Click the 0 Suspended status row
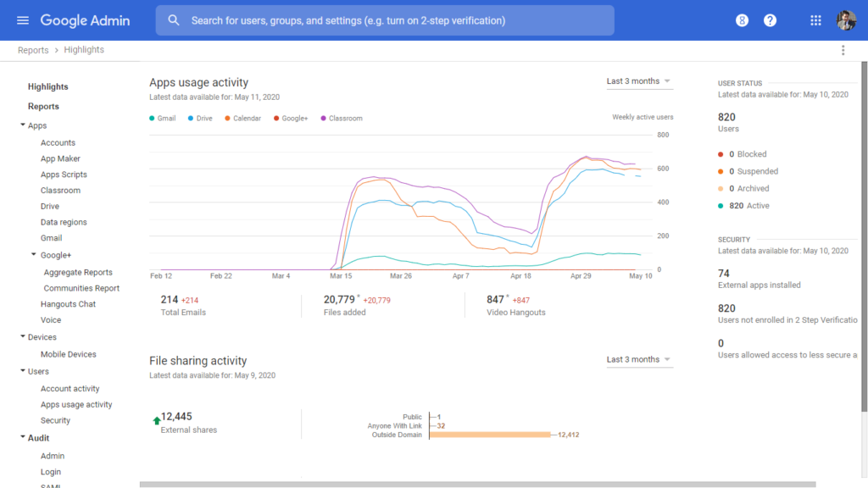The height and width of the screenshot is (488, 868). 748,171
